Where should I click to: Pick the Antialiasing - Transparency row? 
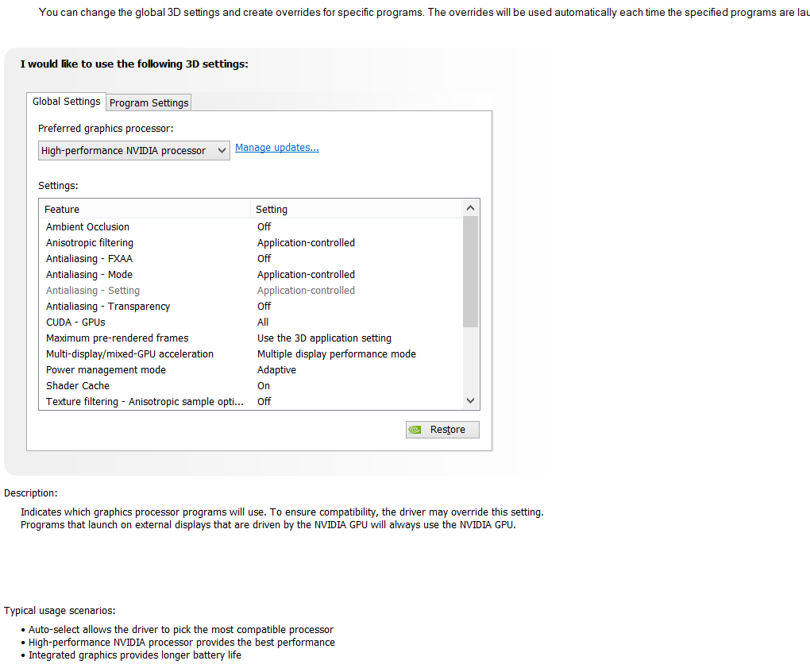[108, 307]
